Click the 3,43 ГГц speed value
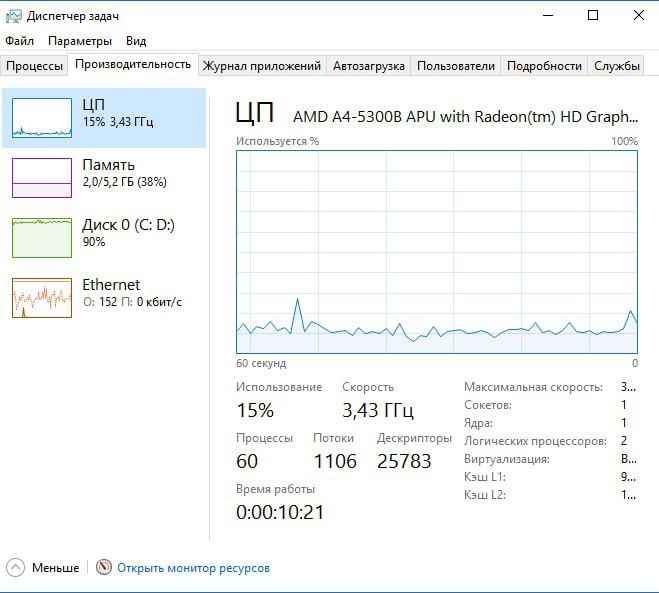Screen dimensions: 659x593 [x=378, y=410]
